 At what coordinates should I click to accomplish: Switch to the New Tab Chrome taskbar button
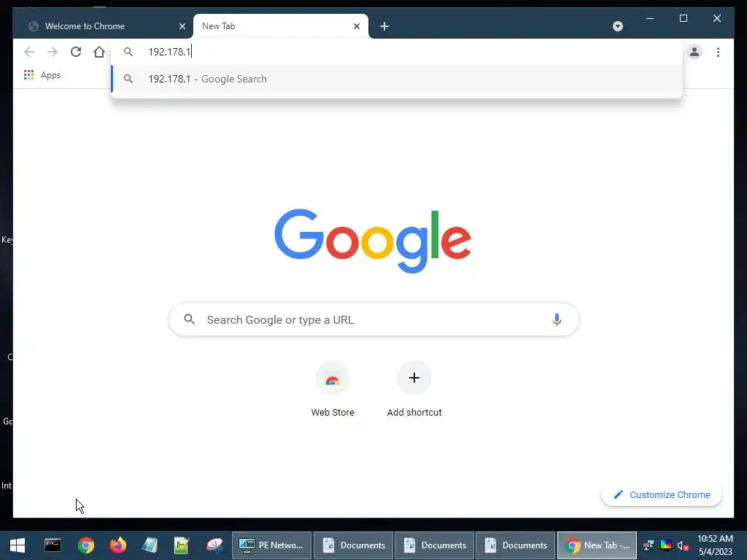tap(597, 545)
